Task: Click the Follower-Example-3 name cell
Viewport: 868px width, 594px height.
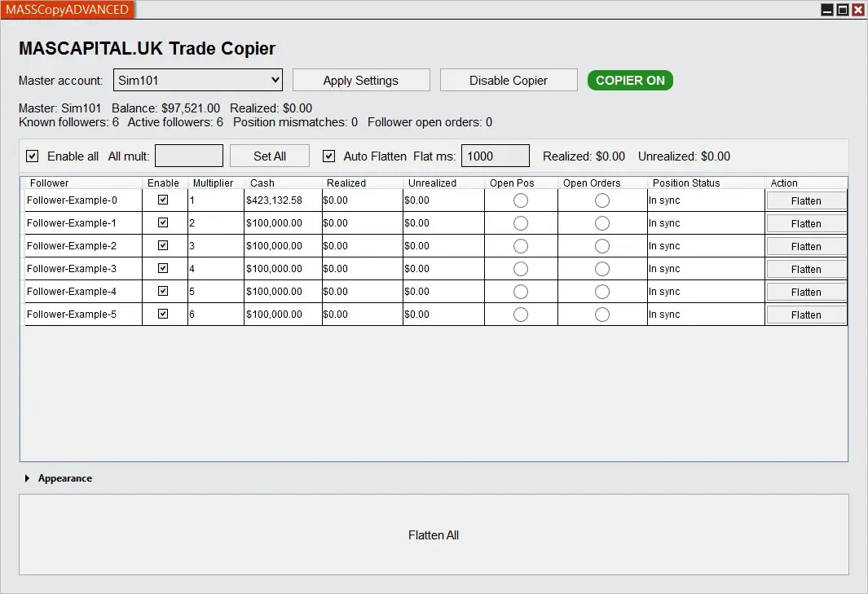Action: [x=84, y=269]
